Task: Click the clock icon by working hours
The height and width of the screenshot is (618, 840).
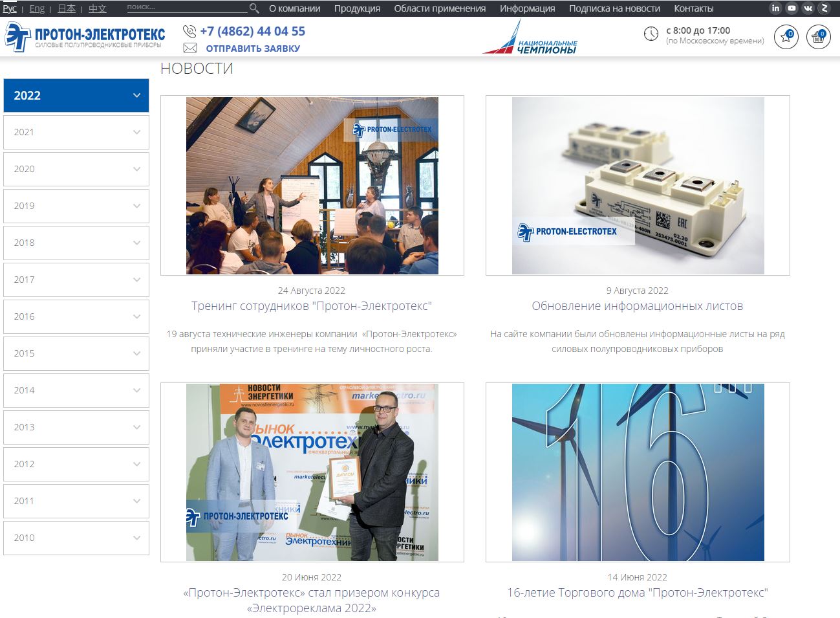Action: click(x=651, y=34)
